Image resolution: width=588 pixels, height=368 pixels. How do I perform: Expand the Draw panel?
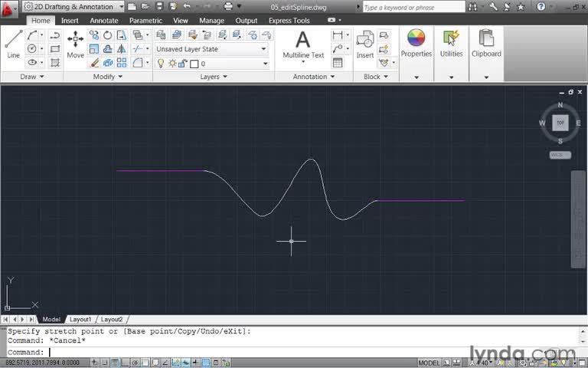click(32, 77)
